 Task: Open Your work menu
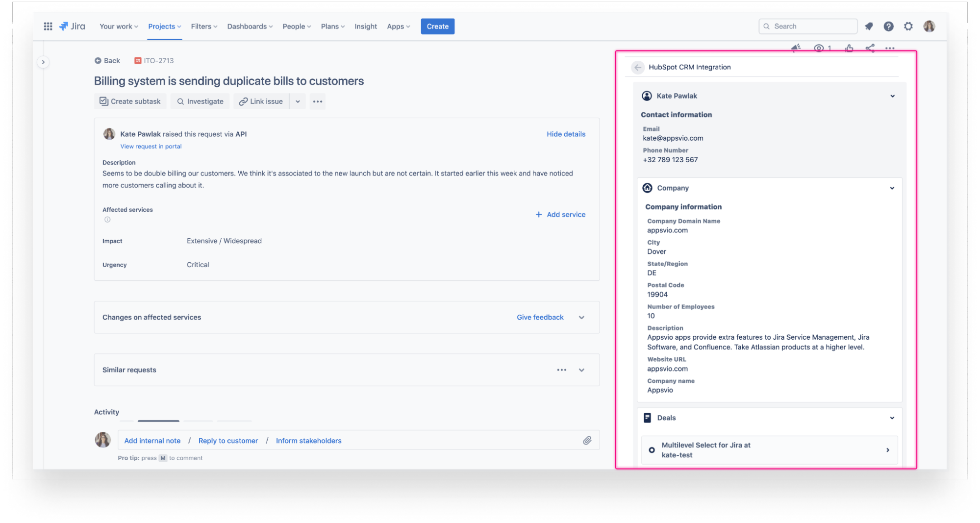coord(119,26)
